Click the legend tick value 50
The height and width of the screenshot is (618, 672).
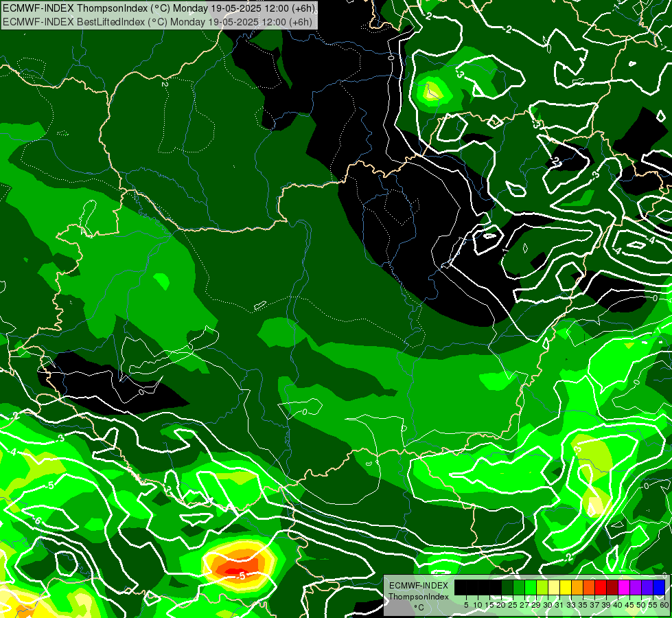(642, 605)
